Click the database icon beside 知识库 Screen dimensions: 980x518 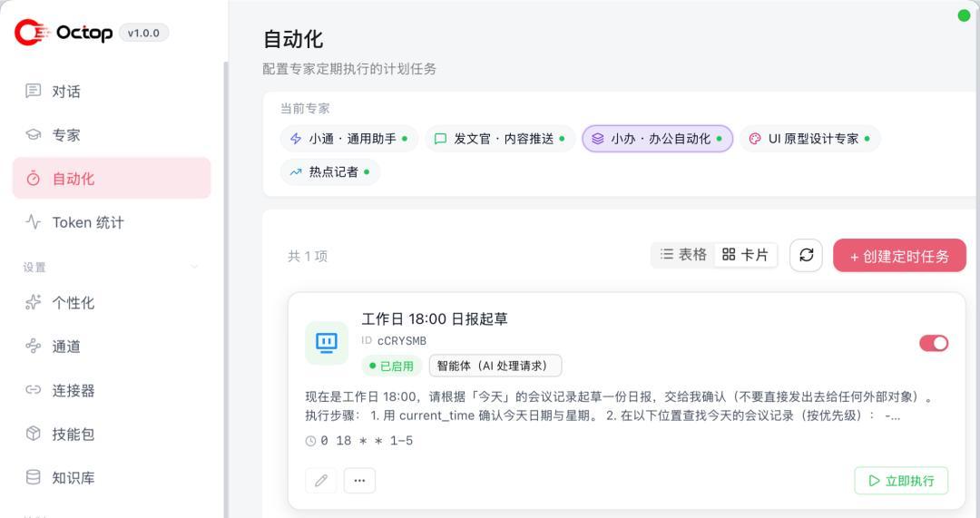point(34,477)
